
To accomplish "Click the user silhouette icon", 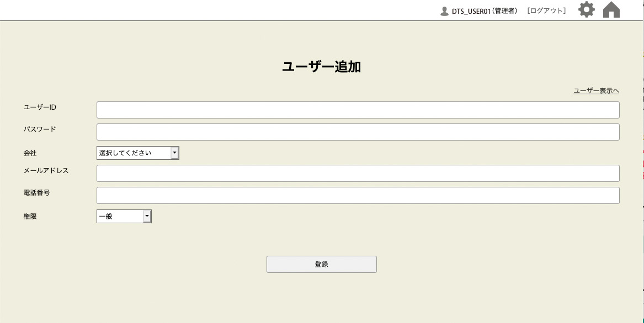I will click(444, 11).
